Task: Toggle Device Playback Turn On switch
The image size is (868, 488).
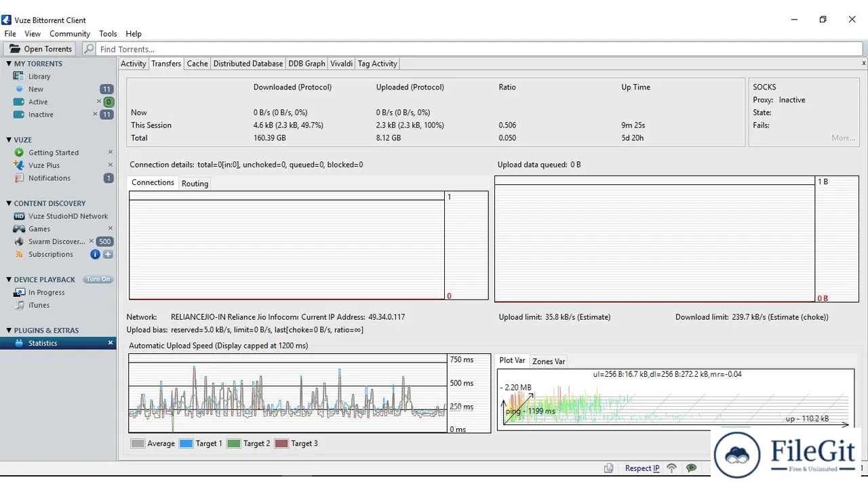Action: [98, 279]
